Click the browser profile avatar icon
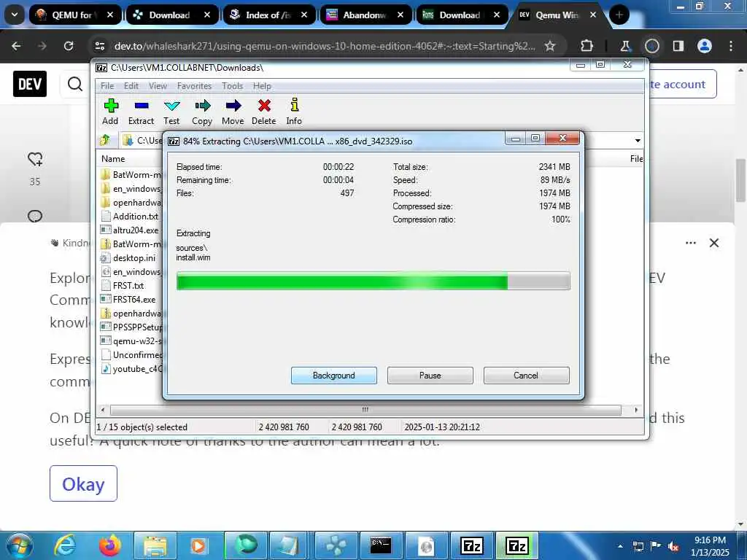The image size is (747, 560). [x=704, y=46]
